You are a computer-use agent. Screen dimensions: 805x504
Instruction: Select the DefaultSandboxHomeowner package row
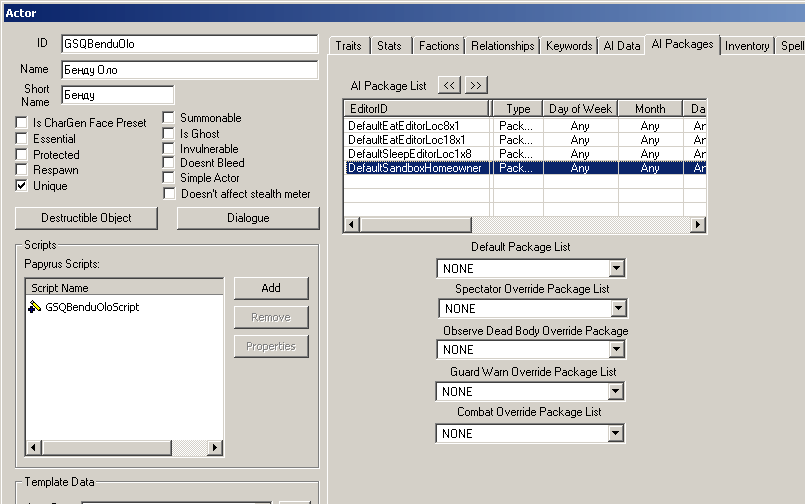(x=525, y=168)
